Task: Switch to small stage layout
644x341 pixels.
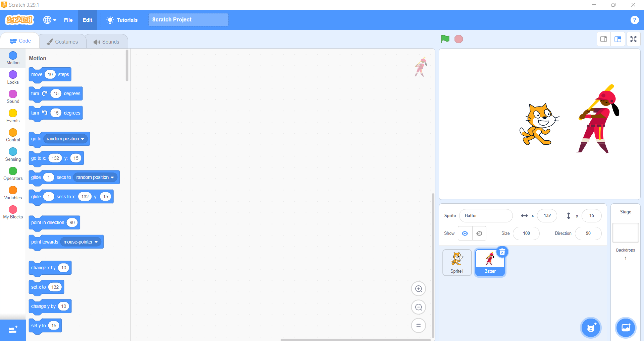Action: pos(603,39)
